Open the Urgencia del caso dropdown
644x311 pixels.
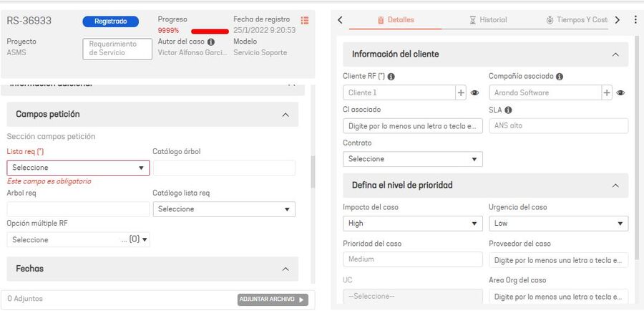click(x=559, y=224)
